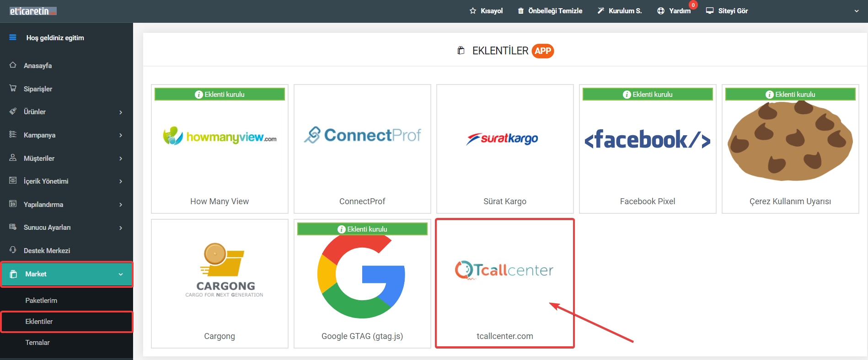Click the 'Çerez Kullanım Uyarısı' label
The width and height of the screenshot is (868, 360).
tap(790, 201)
